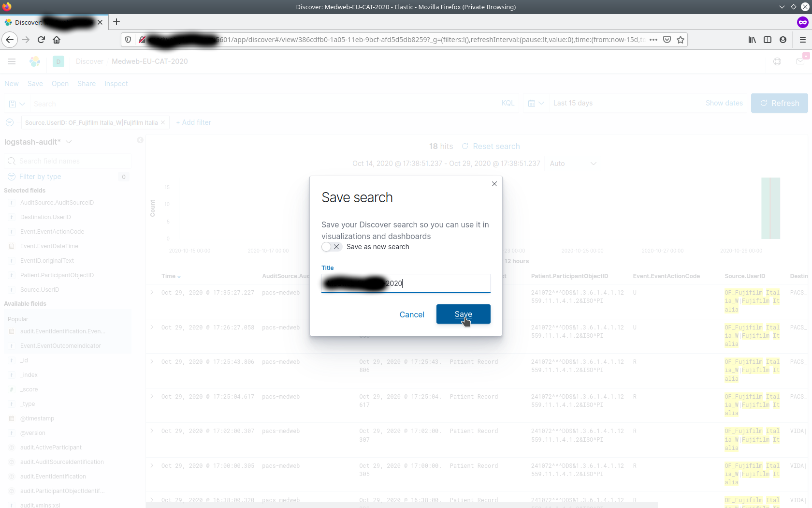Click the Elastic logo icon

(x=35, y=61)
